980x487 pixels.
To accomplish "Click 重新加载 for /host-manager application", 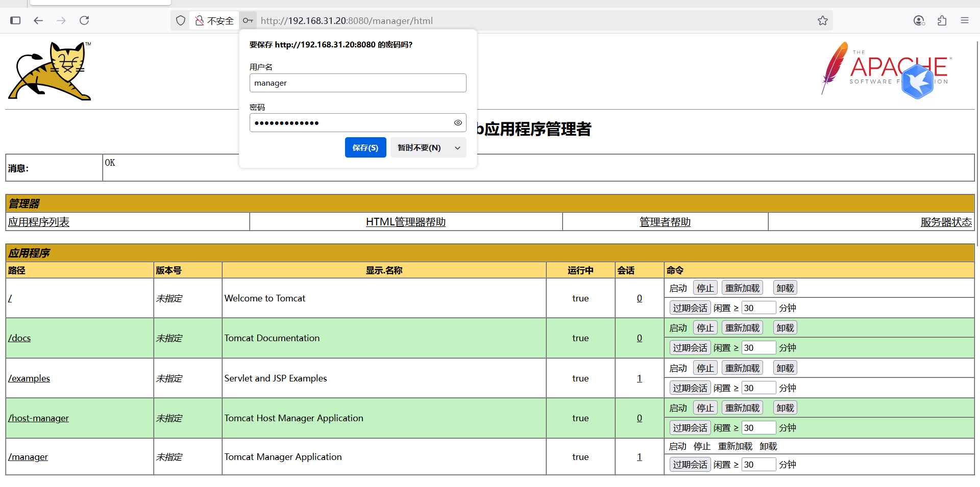I will pyautogui.click(x=743, y=408).
